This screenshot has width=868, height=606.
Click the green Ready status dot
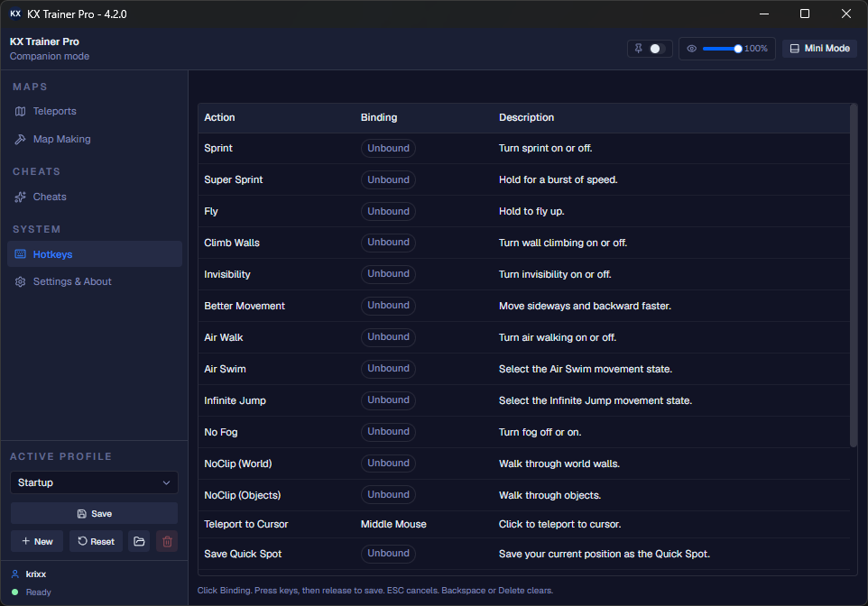tap(15, 592)
